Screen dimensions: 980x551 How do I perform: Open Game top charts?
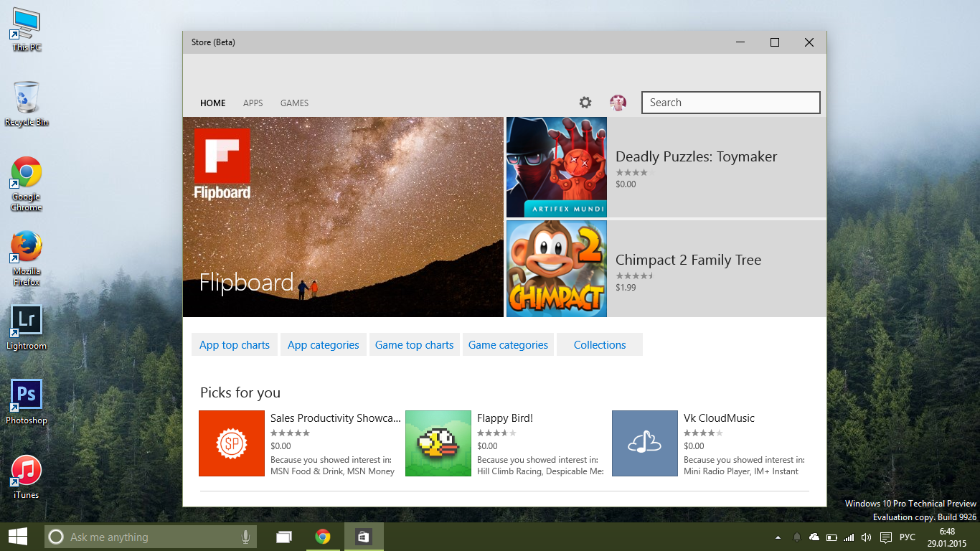click(x=415, y=344)
